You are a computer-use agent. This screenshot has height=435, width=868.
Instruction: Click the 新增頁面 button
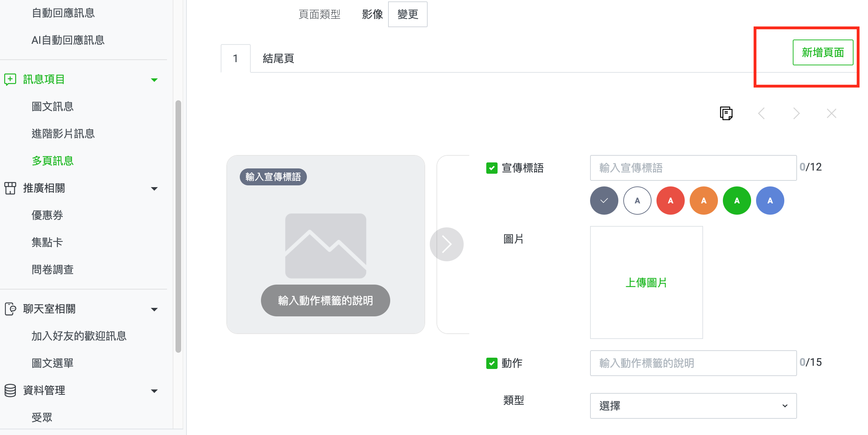coord(823,53)
